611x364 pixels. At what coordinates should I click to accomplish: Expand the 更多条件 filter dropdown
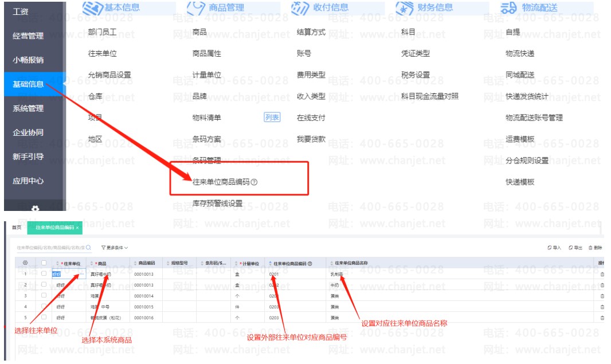[x=115, y=248]
